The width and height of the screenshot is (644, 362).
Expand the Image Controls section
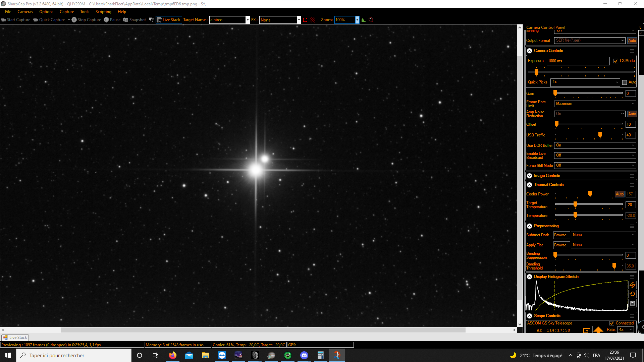tap(530, 176)
